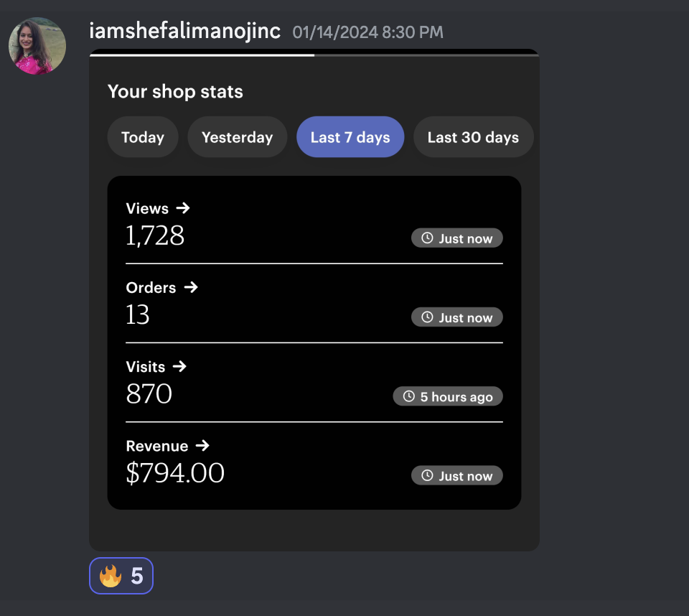
Task: Click the Just now badge on Orders row
Action: tap(457, 317)
